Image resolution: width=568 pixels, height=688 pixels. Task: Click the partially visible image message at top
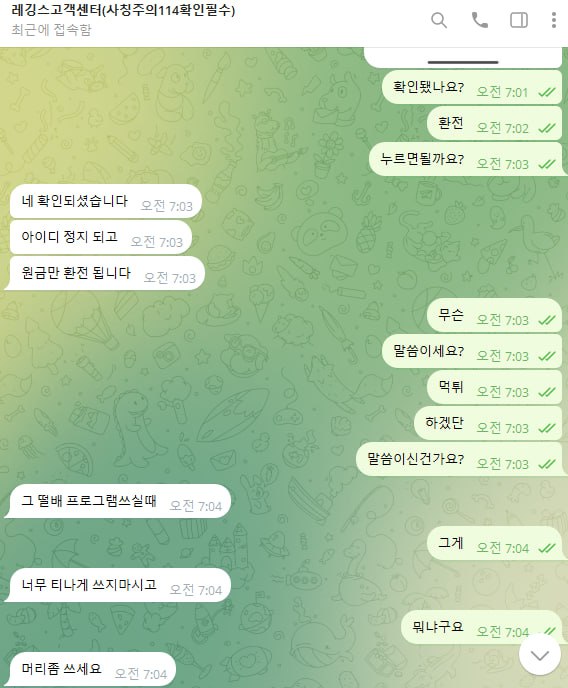[x=463, y=57]
